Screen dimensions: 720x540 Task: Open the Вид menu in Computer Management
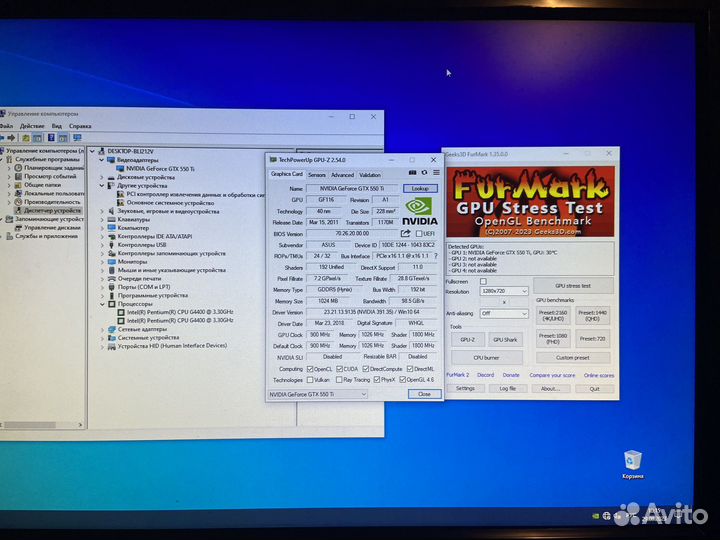[x=57, y=126]
